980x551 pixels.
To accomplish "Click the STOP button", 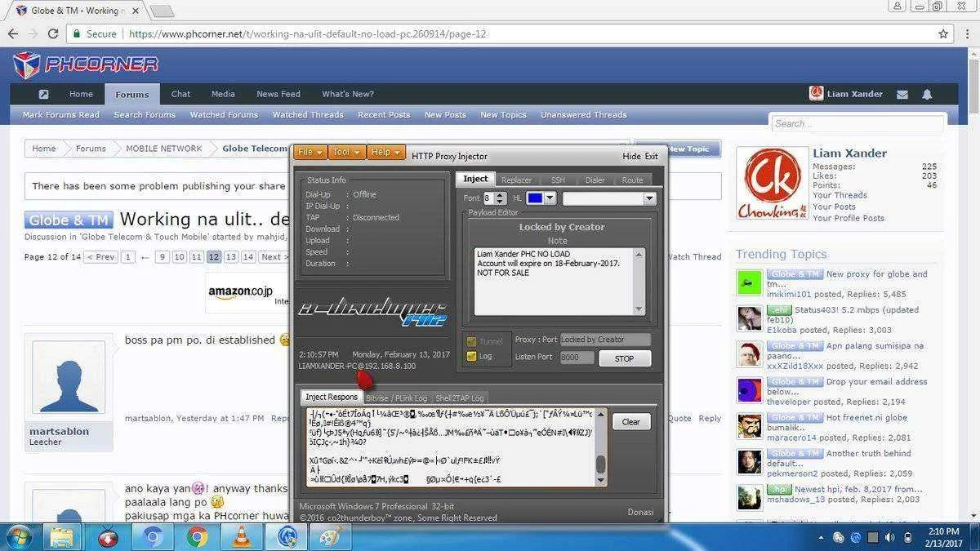I will pyautogui.click(x=625, y=358).
